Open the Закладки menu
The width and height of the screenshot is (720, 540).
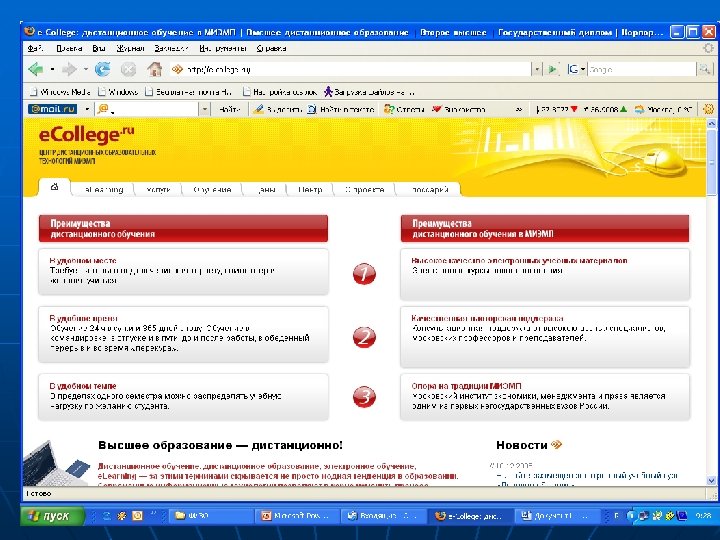(171, 48)
